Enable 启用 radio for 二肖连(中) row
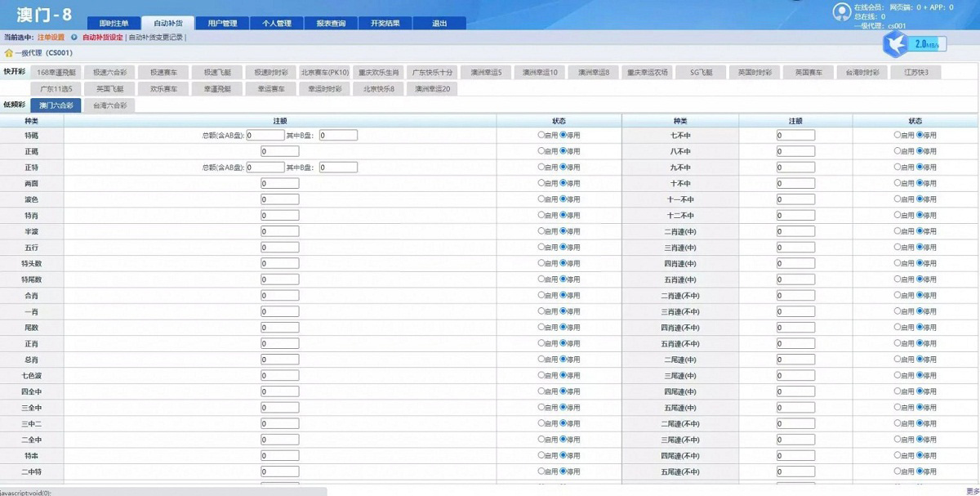The image size is (980, 496). pyautogui.click(x=898, y=231)
